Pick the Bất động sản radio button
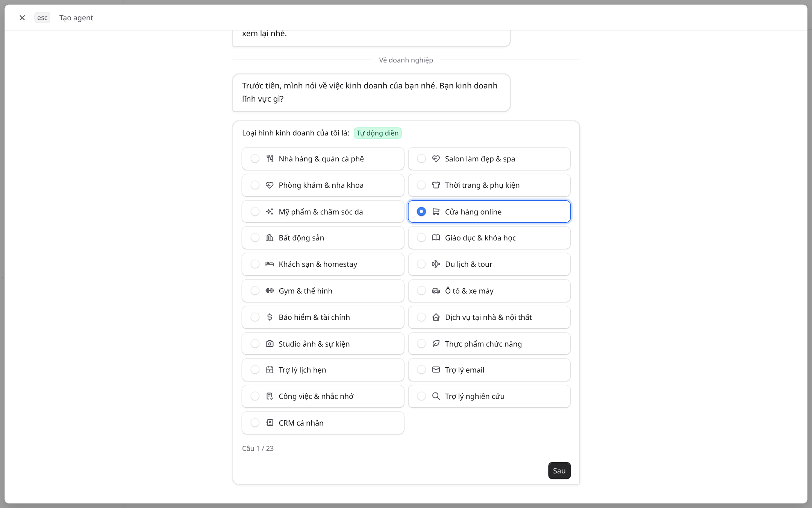This screenshot has width=812, height=508. point(255,237)
